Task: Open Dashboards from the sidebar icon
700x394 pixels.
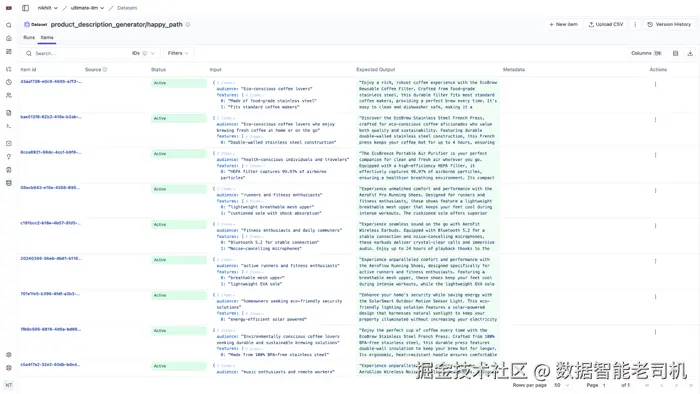Action: (8, 52)
